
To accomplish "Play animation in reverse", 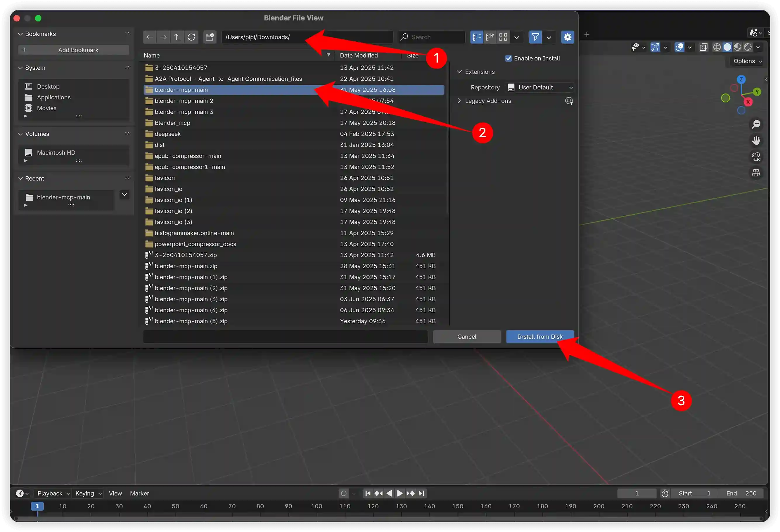I will point(389,493).
